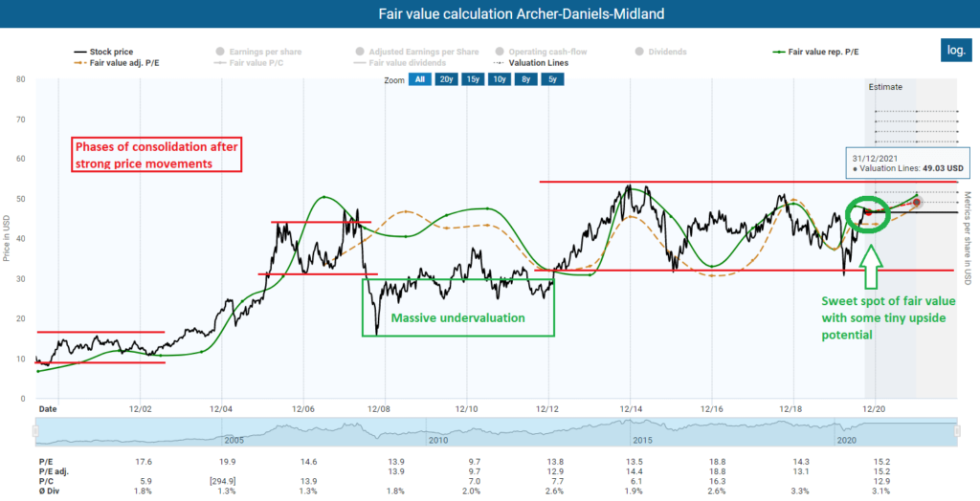This screenshot has width=980, height=501.
Task: Click the 2020 label in the navigator
Action: point(846,441)
